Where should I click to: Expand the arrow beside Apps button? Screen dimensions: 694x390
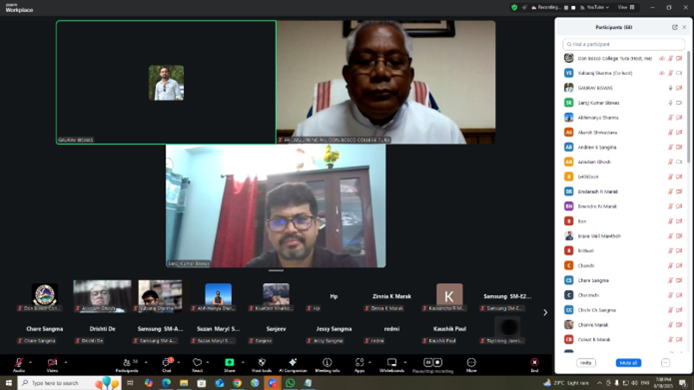[370, 363]
